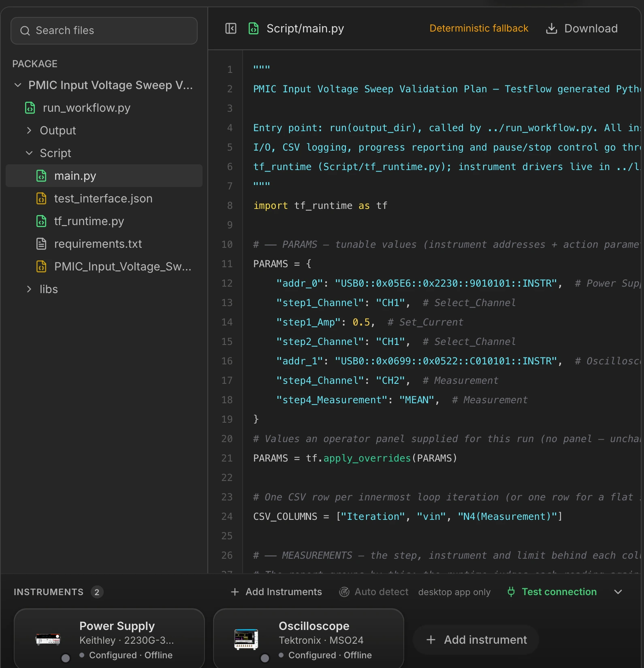Click the Deterministic fallback label

tap(479, 28)
